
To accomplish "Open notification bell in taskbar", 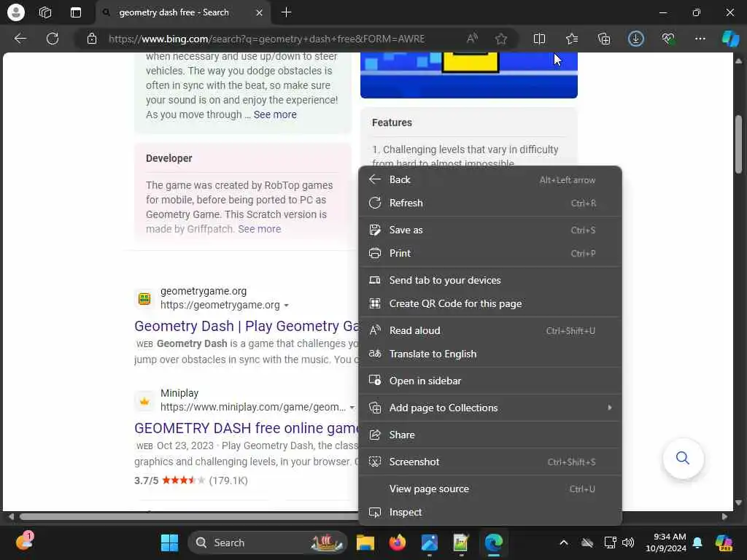I will pos(697,542).
